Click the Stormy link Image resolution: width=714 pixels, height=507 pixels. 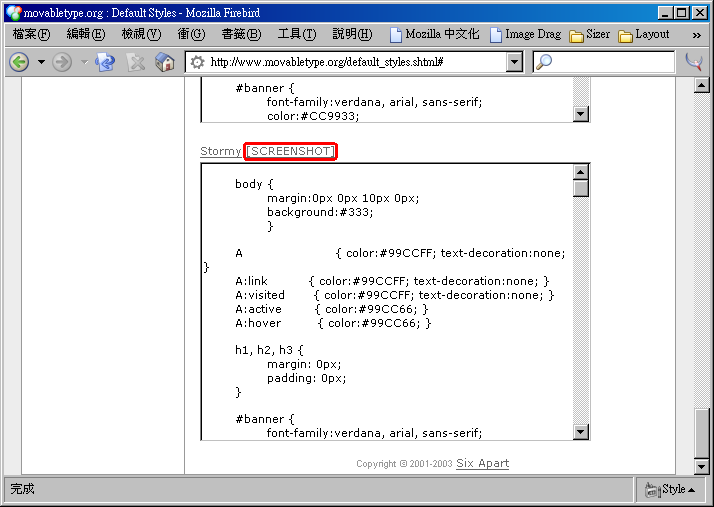click(x=220, y=151)
